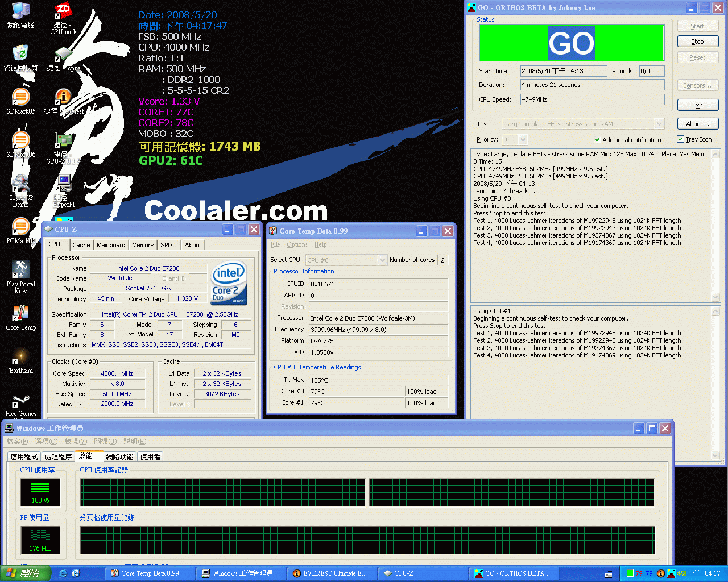
Task: Switch to the Cache tab in CPU-Z
Action: 81,245
